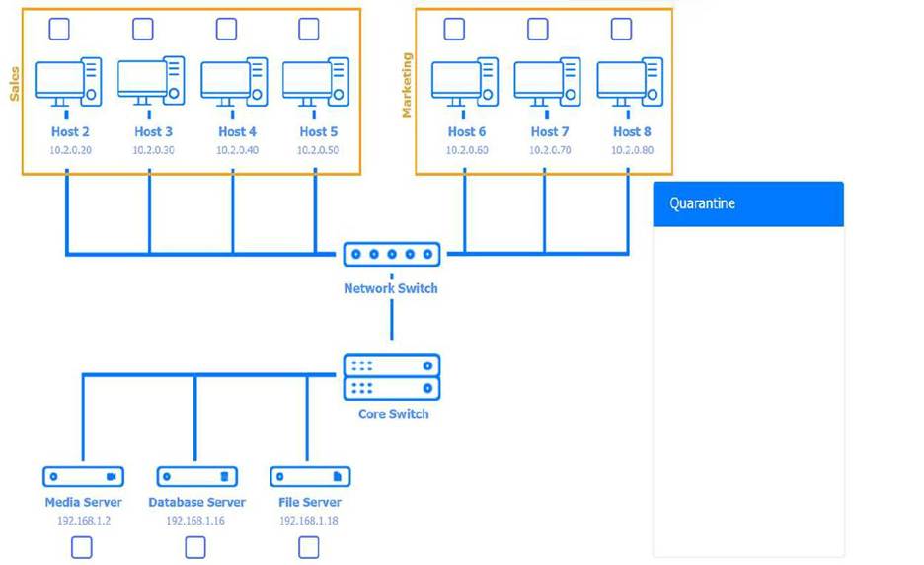Mark the checkbox below File Server

(x=309, y=547)
